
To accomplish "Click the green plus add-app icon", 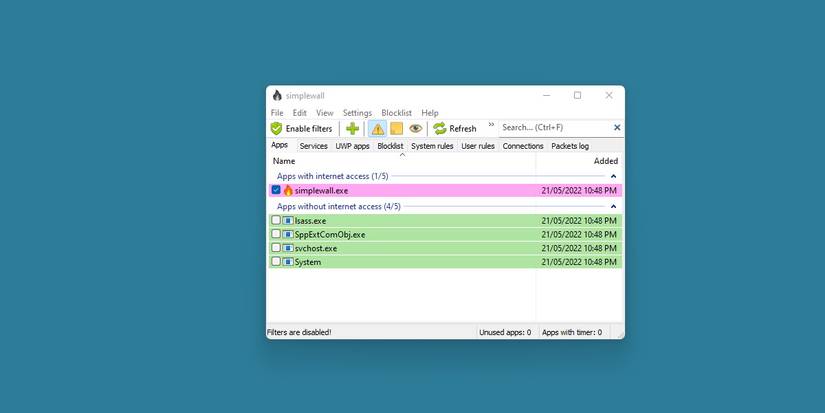I will (x=353, y=128).
